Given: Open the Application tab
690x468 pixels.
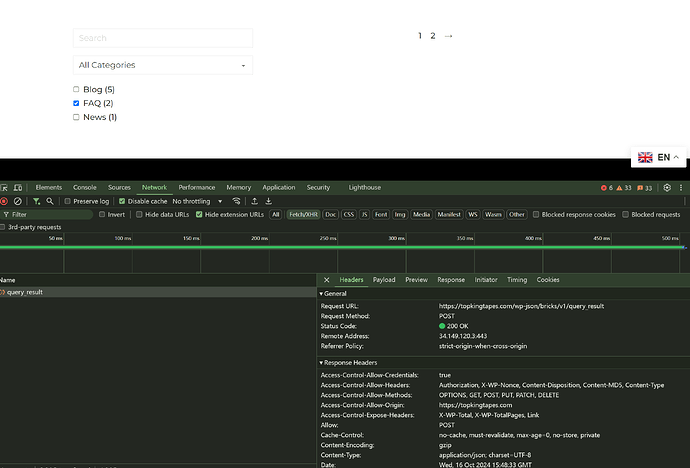Looking at the screenshot, I should (279, 188).
